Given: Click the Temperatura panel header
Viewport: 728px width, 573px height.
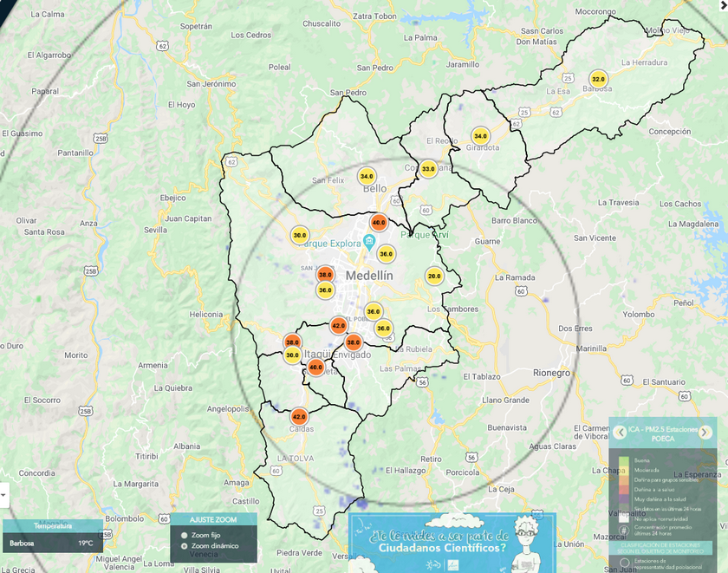Looking at the screenshot, I should click(53, 525).
